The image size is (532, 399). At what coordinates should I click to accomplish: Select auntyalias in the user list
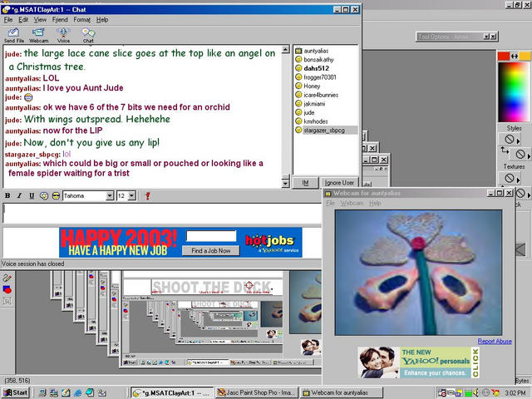click(x=316, y=51)
